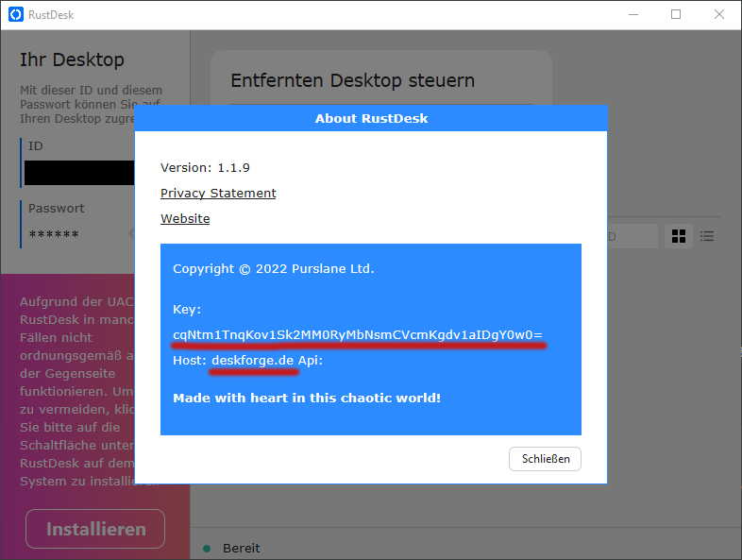Switch to grid view icon
This screenshot has width=742, height=560.
pyautogui.click(x=679, y=236)
